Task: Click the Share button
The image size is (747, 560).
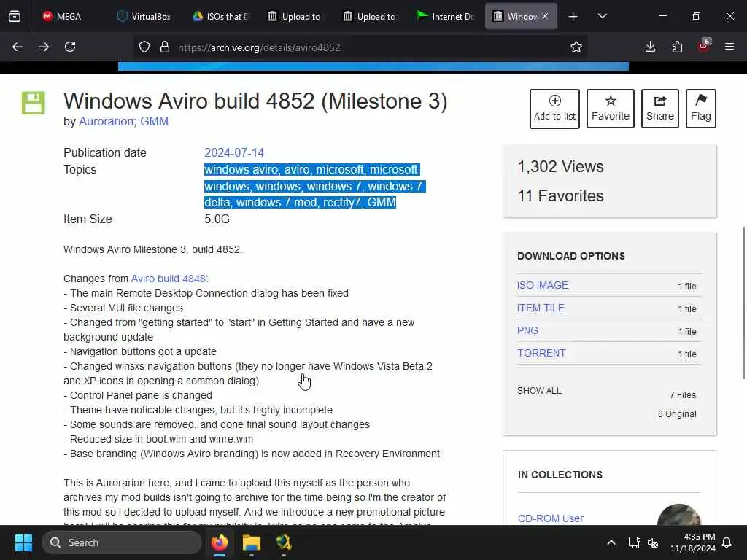Action: click(x=659, y=109)
